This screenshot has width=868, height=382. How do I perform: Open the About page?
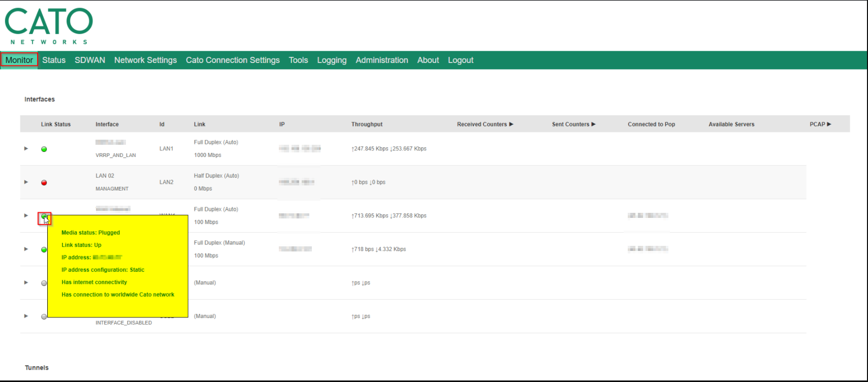tap(428, 60)
